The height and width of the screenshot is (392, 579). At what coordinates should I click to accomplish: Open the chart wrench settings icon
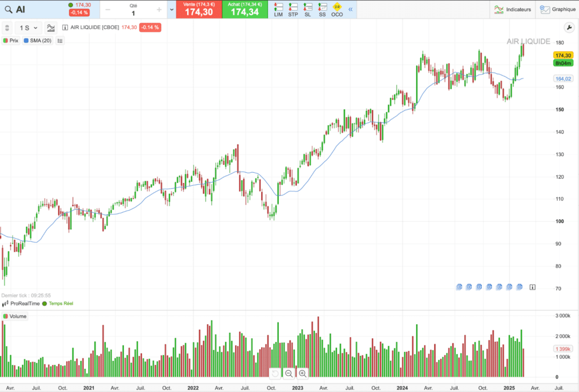pyautogui.click(x=569, y=28)
